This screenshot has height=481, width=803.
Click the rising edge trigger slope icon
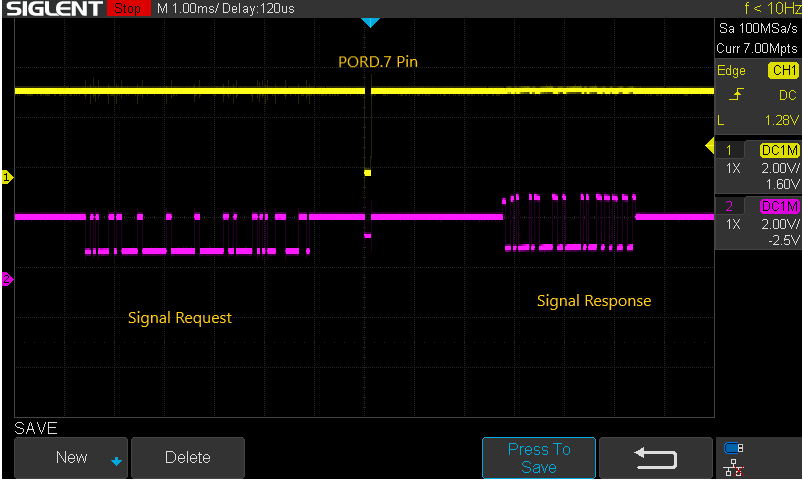click(736, 95)
